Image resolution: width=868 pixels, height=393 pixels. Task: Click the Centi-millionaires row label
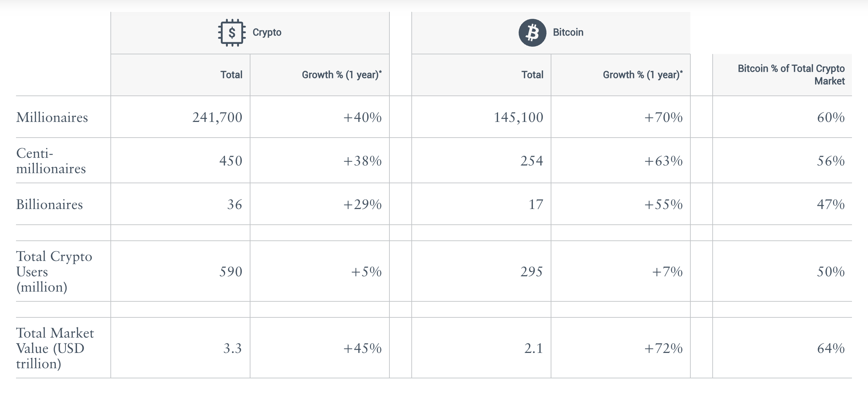point(51,161)
